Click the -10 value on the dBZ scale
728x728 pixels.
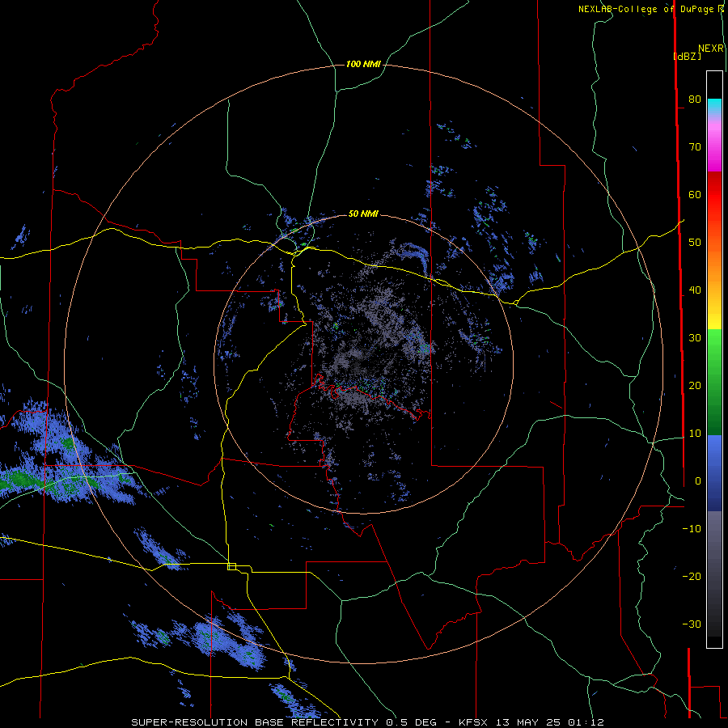click(692, 529)
